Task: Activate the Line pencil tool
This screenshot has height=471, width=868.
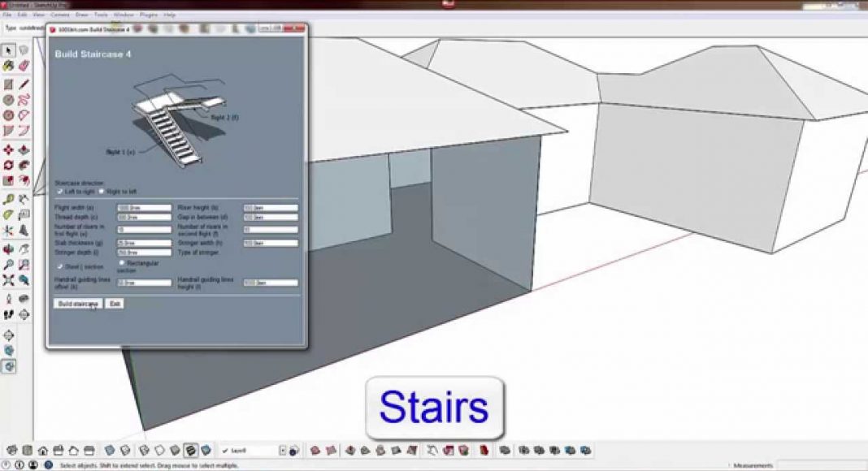Action: click(24, 84)
